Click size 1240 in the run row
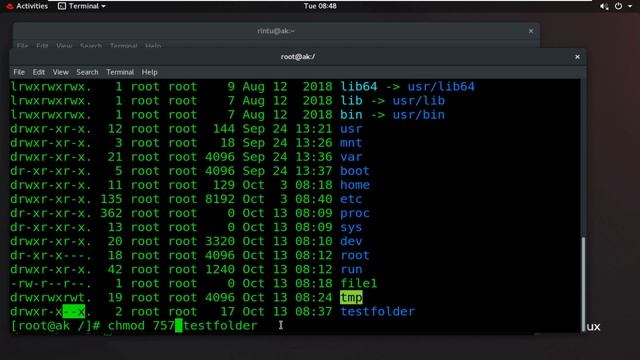This screenshot has height=360, width=640. point(220,269)
